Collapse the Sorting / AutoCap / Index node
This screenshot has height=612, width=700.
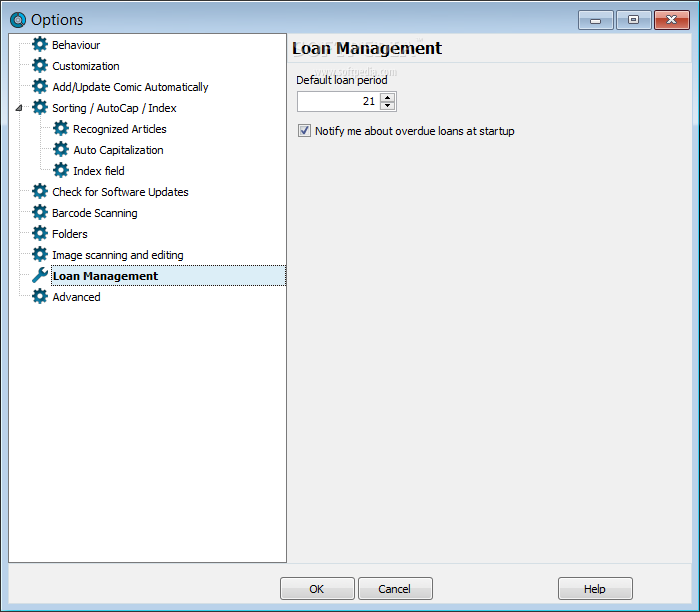pos(19,108)
